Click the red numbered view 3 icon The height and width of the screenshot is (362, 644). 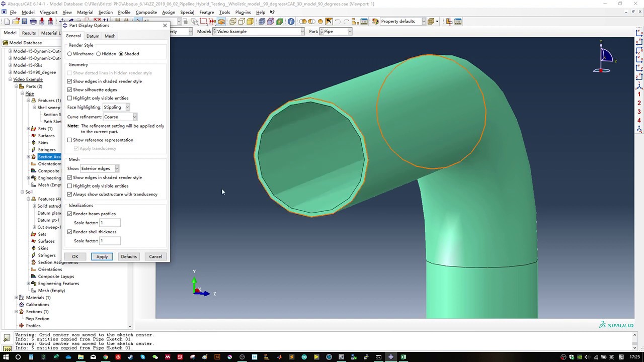[x=639, y=112]
